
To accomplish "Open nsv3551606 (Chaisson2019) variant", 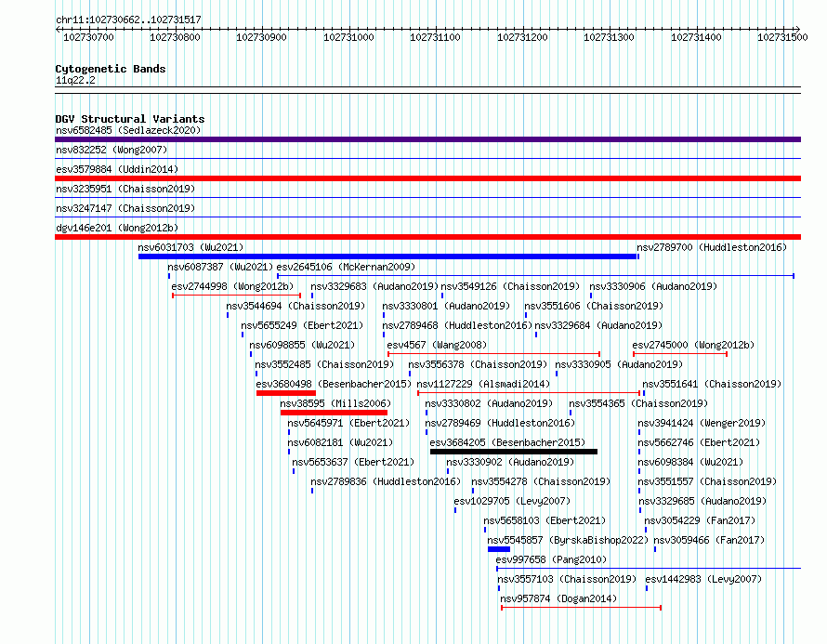I will tap(594, 306).
